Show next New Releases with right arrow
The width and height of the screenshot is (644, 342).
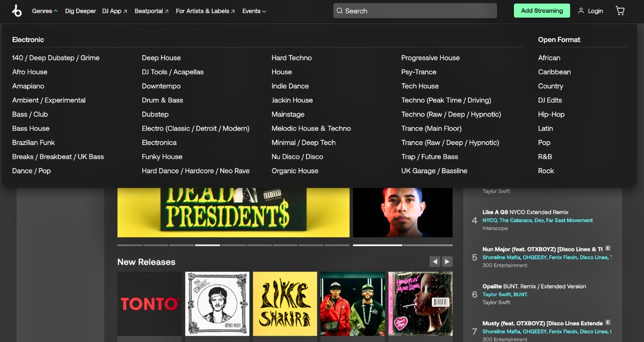coord(447,262)
